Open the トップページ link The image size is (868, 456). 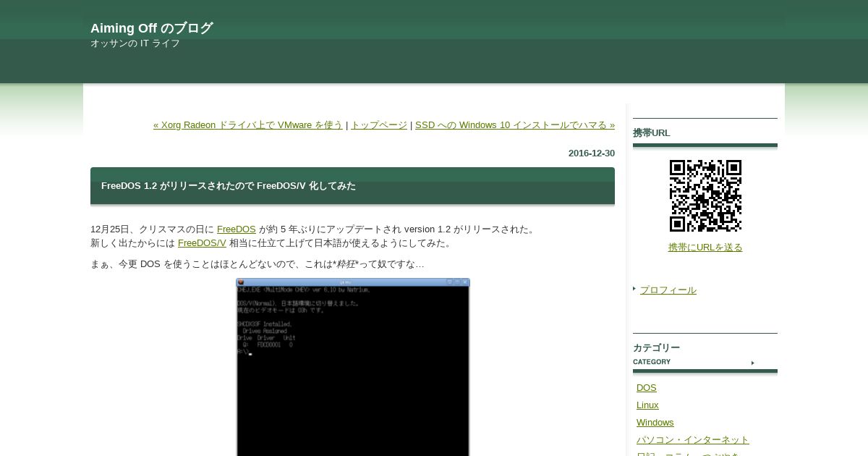[379, 125]
